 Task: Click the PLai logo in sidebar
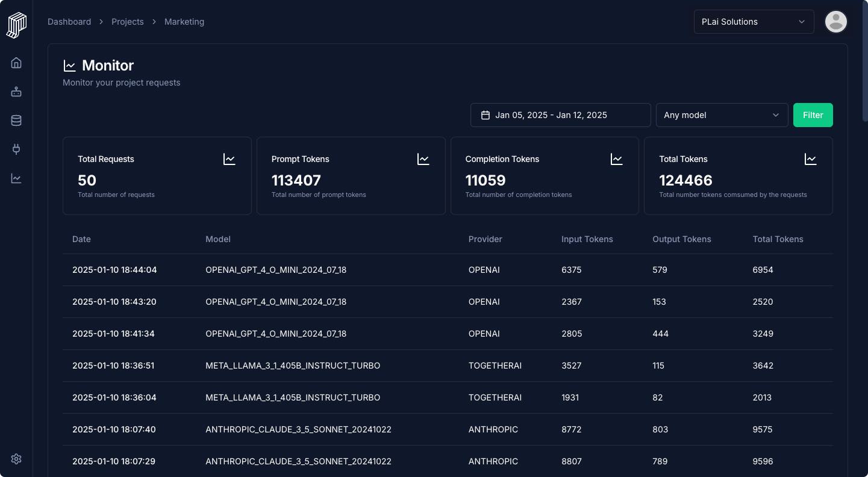point(16,25)
